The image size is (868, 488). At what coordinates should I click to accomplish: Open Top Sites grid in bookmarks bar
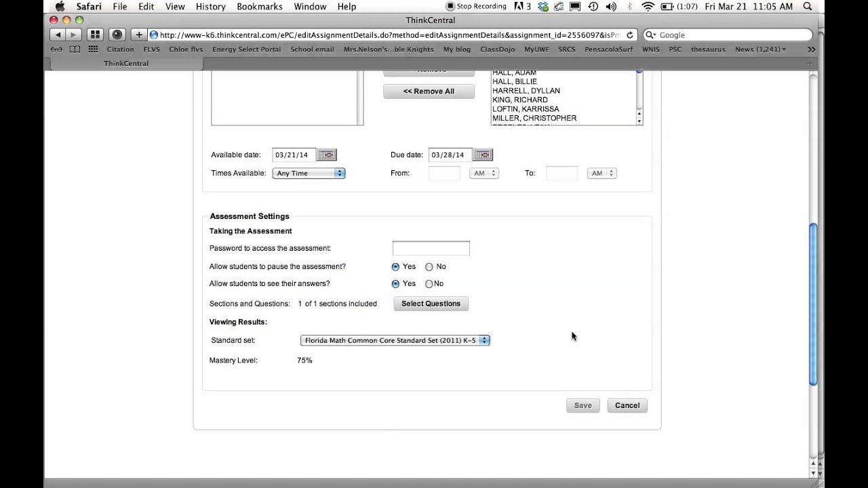click(x=93, y=49)
